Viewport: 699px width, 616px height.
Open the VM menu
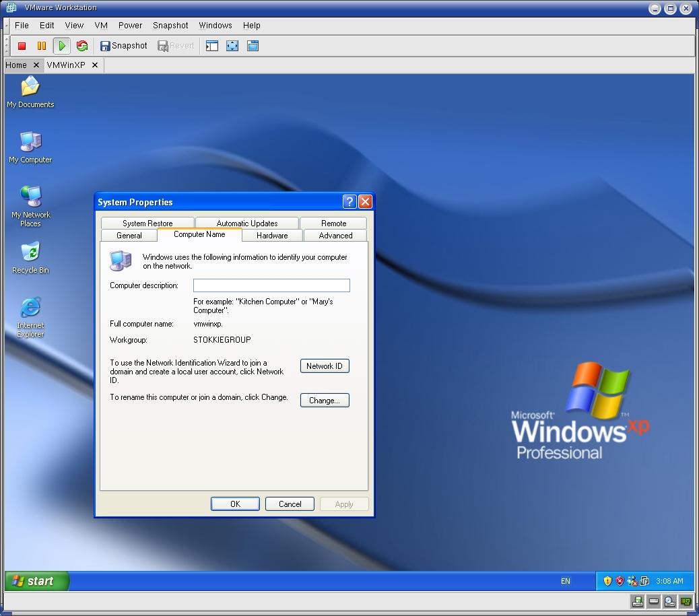[101, 26]
